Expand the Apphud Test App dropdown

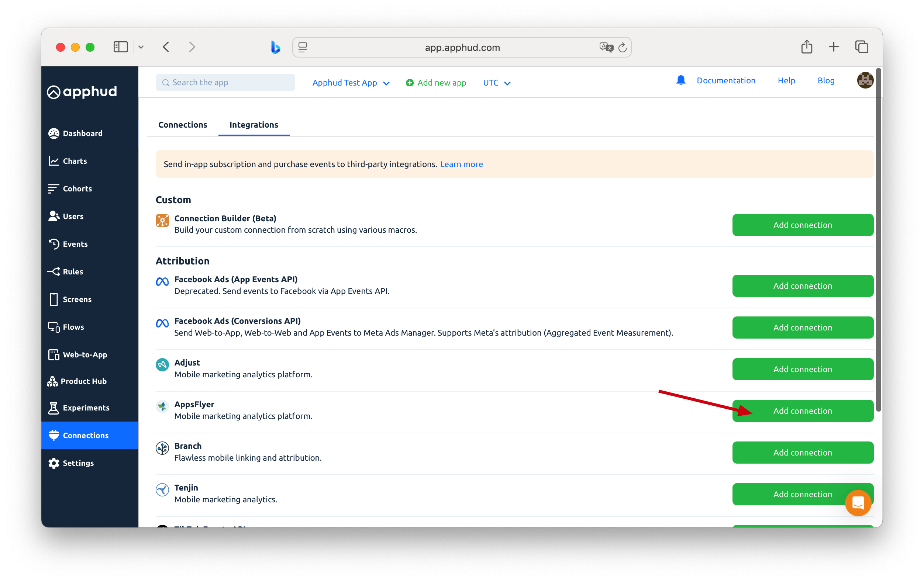click(x=351, y=83)
